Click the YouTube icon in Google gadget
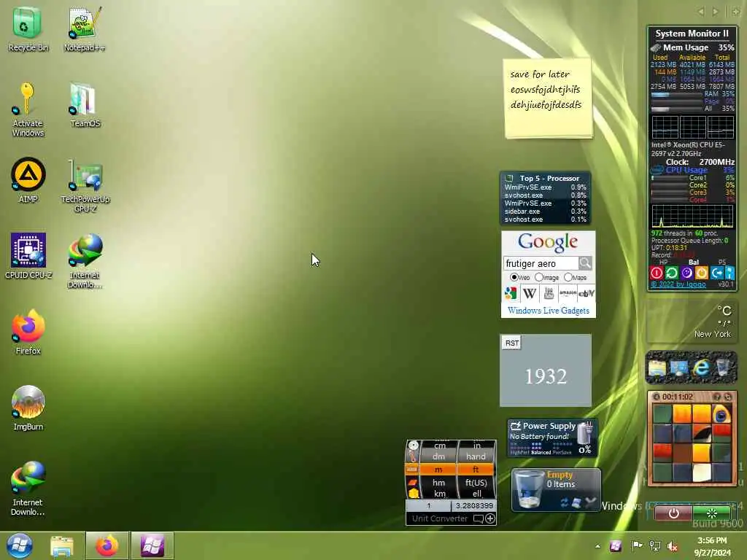Viewport: 747px width, 560px height. 549,293
